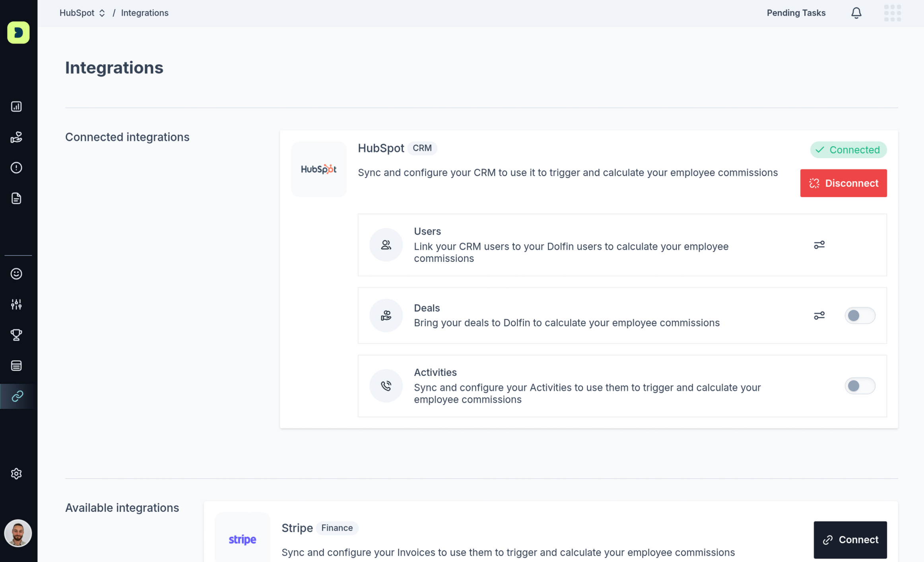Click the HubSpot logo tile
The height and width of the screenshot is (562, 924).
click(x=319, y=169)
